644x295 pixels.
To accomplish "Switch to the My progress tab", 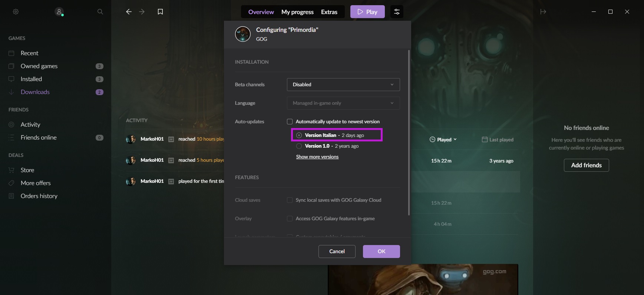I will click(297, 12).
